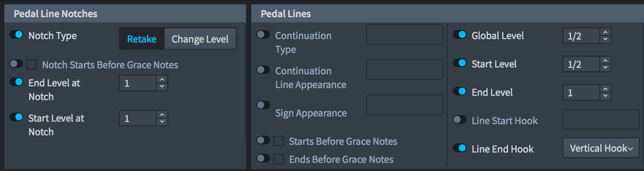Tick the Starts Before Grace Notes checkbox
Image resolution: width=644 pixels, height=171 pixels.
(x=279, y=141)
